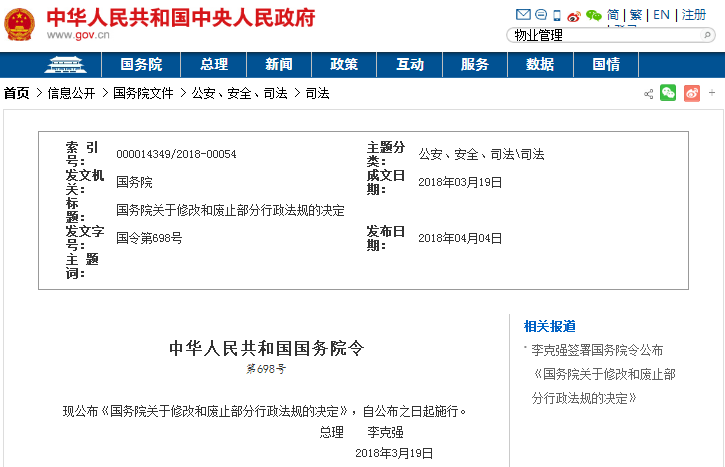Viewport: 725px width, 467px height.
Task: Click the share icon beside WeChat button
Action: pos(648,93)
